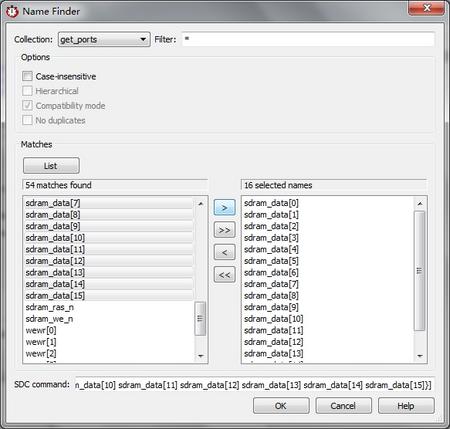Open the Collection get_ports dropdown
The height and width of the screenshot is (429, 450).
pos(104,39)
